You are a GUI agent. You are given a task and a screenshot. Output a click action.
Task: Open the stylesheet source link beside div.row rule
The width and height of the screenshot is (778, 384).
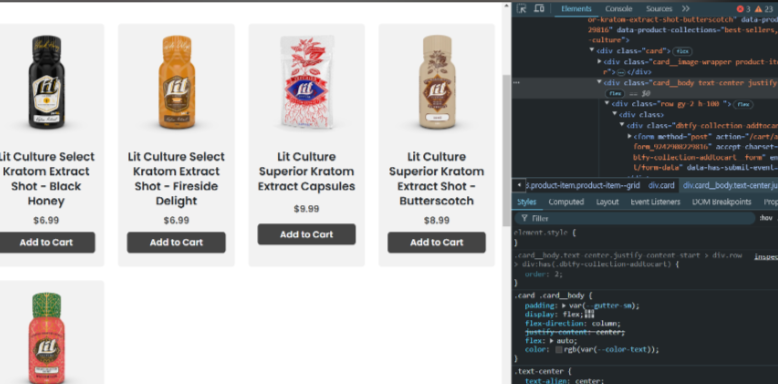[766, 256]
